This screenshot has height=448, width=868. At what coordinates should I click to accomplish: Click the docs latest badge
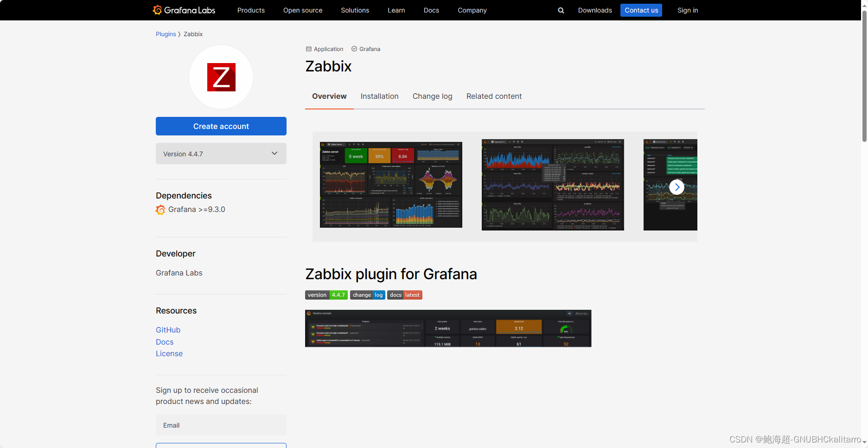click(405, 295)
